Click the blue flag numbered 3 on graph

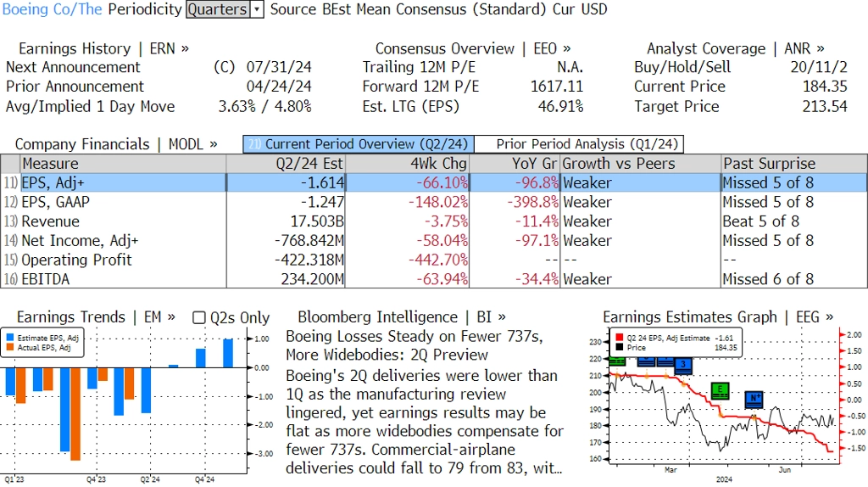coord(683,365)
